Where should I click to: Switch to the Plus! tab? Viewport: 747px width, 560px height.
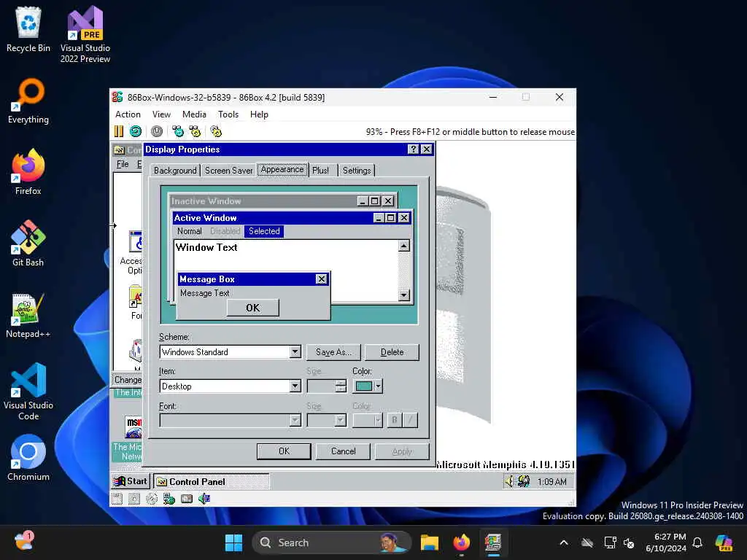321,171
